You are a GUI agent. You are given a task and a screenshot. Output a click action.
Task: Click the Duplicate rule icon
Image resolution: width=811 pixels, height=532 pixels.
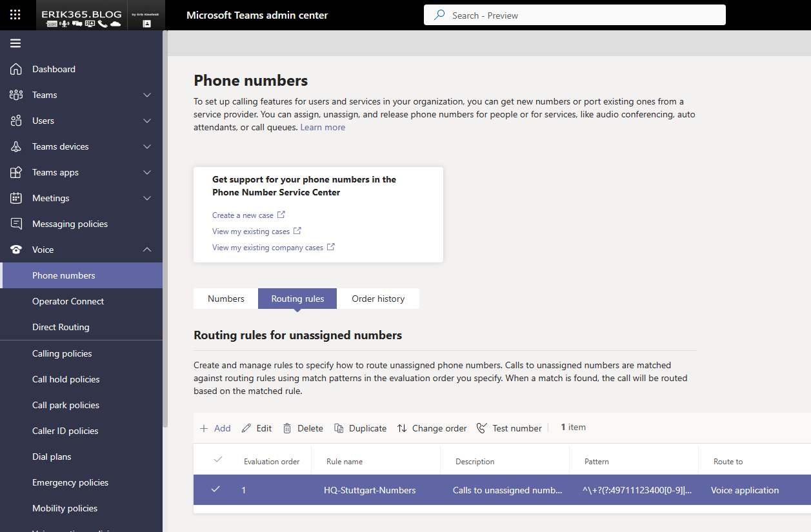(x=338, y=428)
